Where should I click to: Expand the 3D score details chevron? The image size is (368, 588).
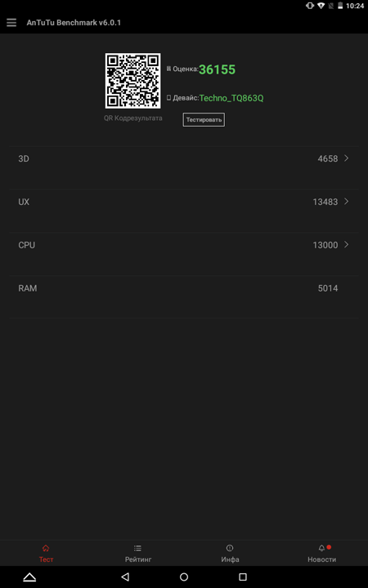click(x=346, y=158)
